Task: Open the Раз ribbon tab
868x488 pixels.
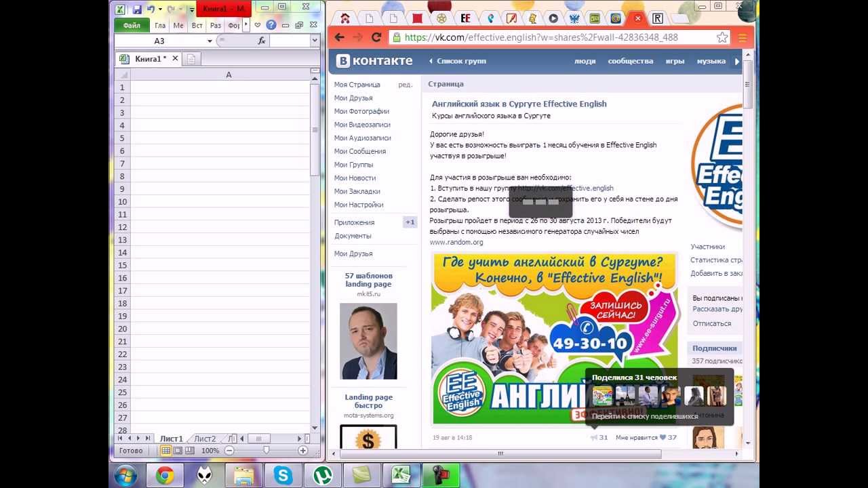Action: [215, 25]
